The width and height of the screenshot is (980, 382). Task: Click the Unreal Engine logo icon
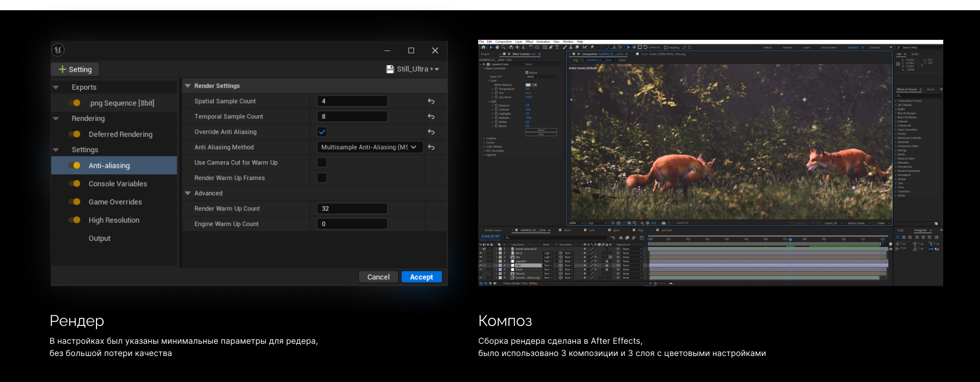tap(58, 50)
